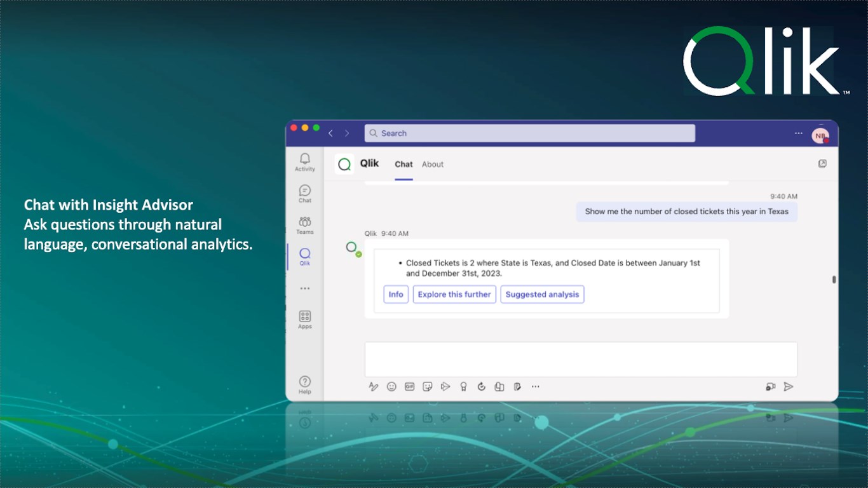Open Chat in the Teams sidebar

(x=305, y=194)
